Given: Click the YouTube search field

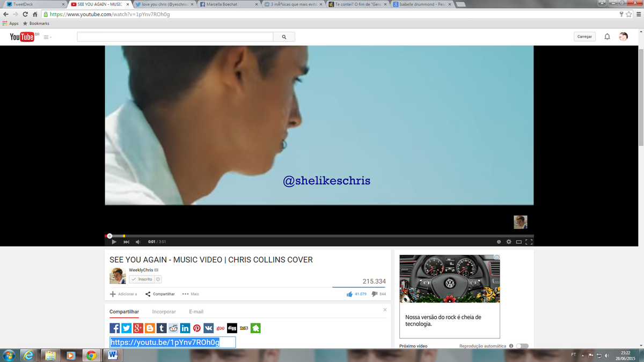Looking at the screenshot, I should [x=175, y=37].
